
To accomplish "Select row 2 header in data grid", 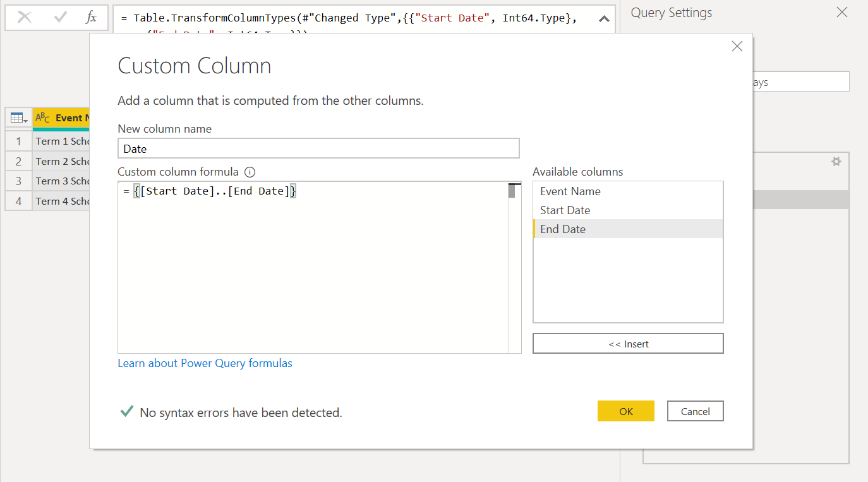I will [19, 161].
